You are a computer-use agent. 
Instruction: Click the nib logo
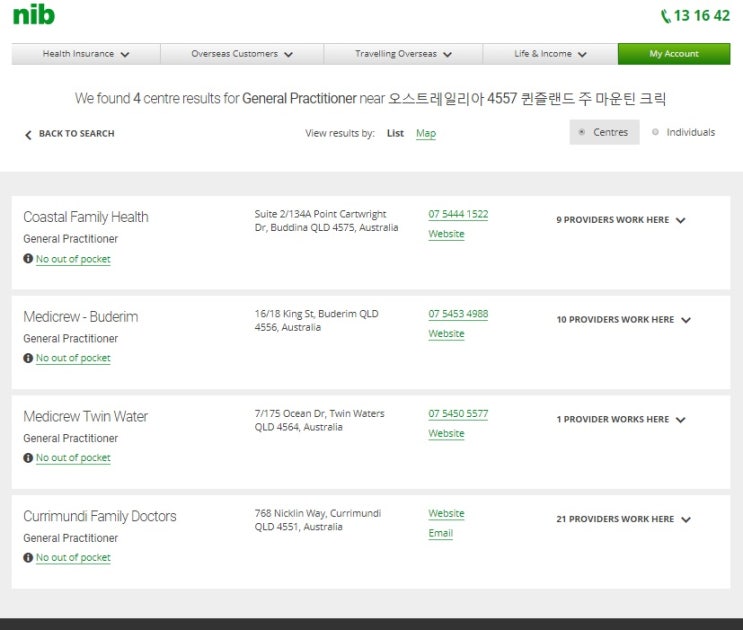click(x=34, y=15)
